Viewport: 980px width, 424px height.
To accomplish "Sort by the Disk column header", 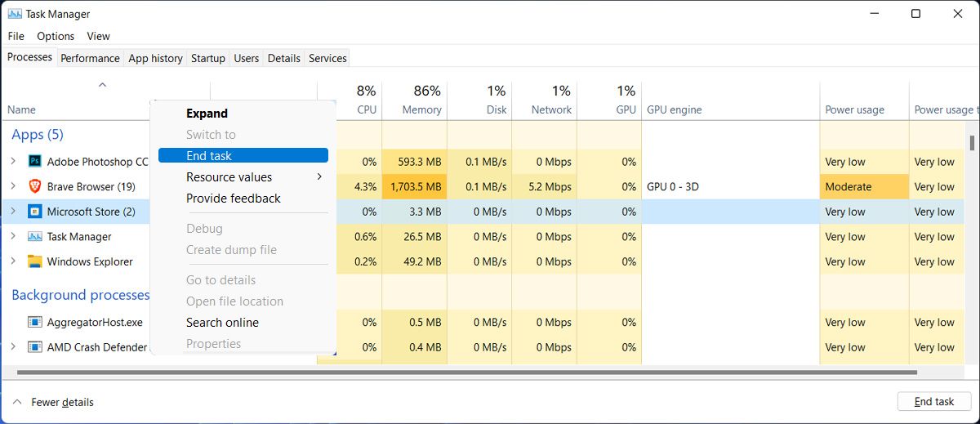I will pos(479,100).
